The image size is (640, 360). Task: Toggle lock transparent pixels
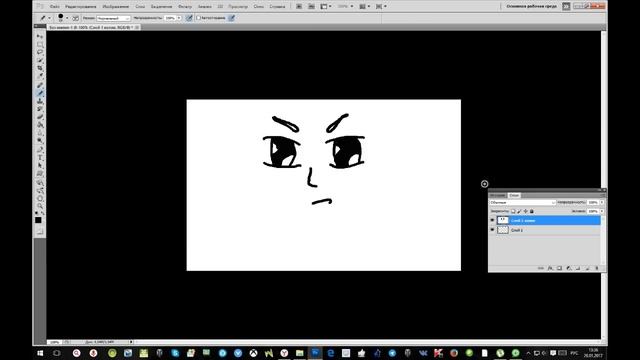513,211
